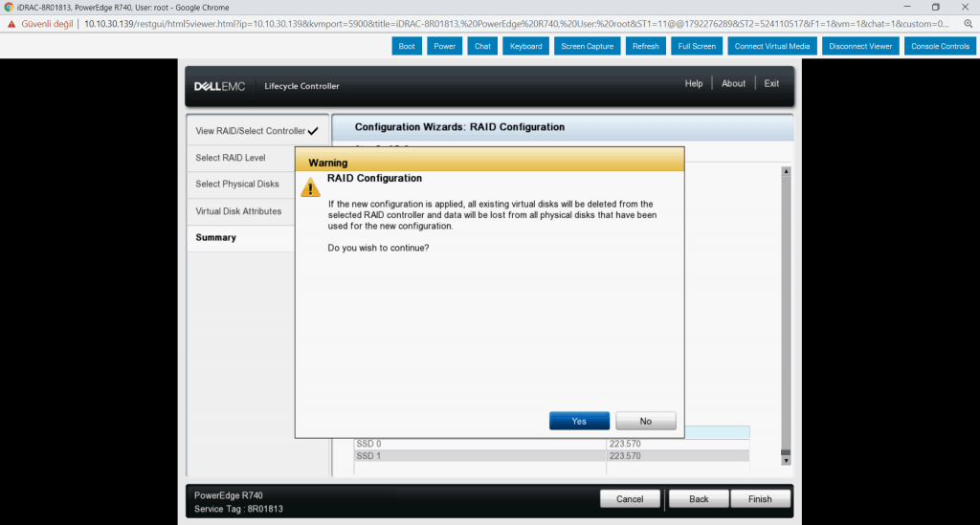
Task: Go to Select RAID Level step
Action: 231,158
